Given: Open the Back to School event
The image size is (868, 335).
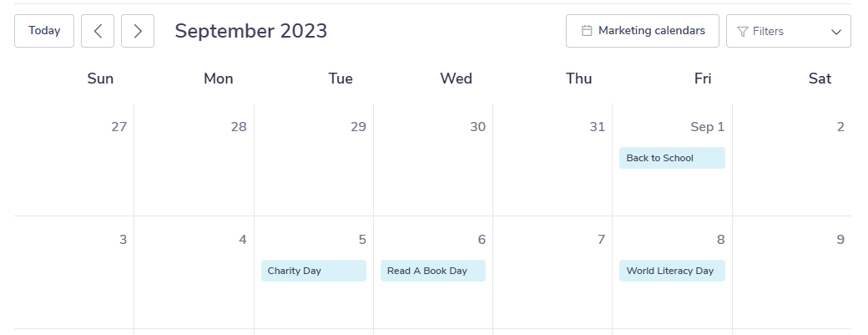Looking at the screenshot, I should 672,158.
